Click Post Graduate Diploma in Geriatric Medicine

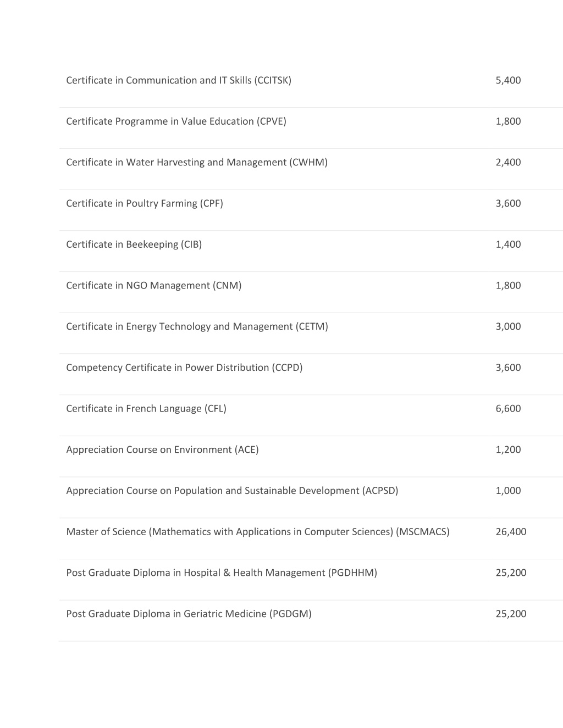pos(189,614)
